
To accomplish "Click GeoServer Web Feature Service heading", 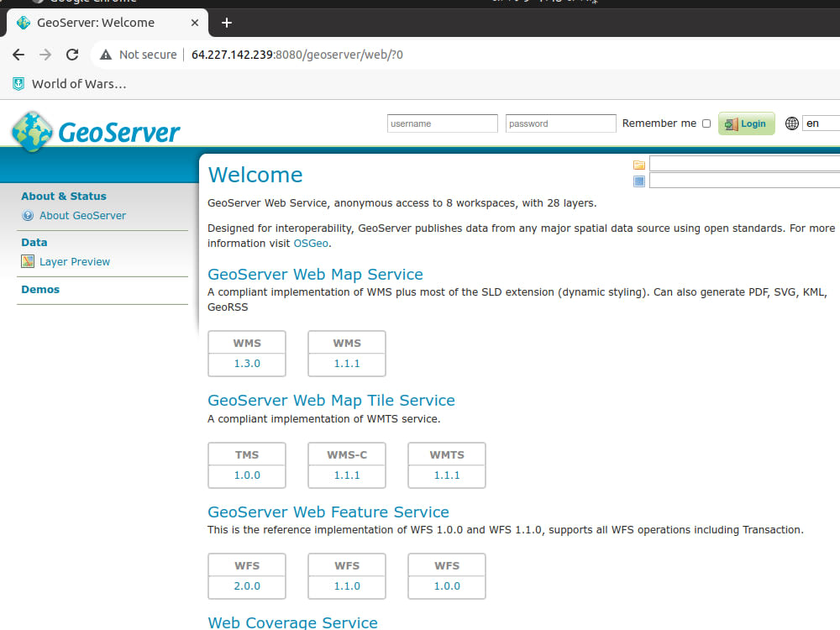I will tap(328, 512).
